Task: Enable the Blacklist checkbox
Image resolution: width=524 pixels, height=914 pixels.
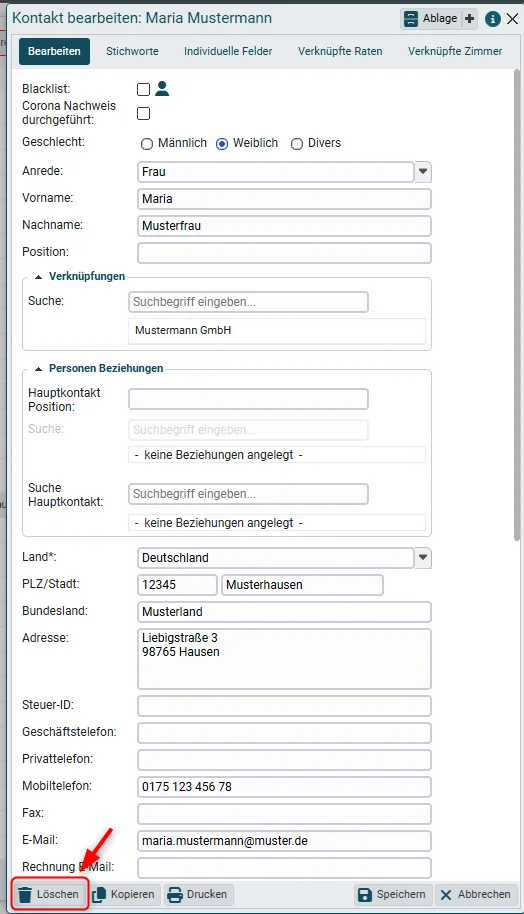Action: [x=143, y=89]
